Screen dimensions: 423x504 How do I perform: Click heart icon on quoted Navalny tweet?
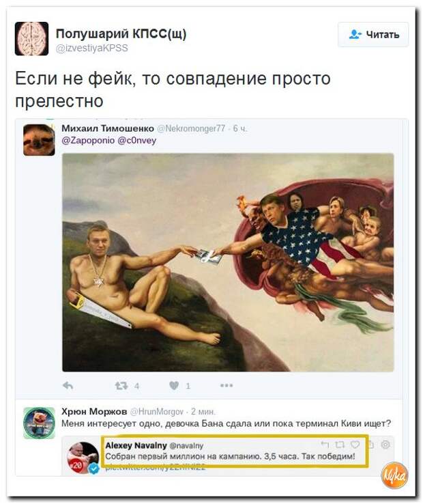pyautogui.click(x=355, y=444)
